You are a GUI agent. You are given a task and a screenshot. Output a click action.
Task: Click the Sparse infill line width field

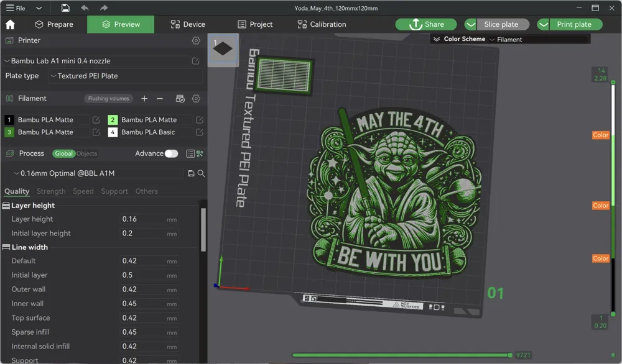tap(149, 332)
